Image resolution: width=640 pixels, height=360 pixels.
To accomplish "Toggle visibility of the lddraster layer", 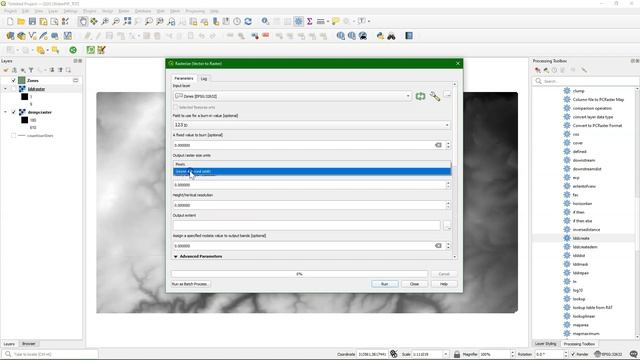I will click(13, 89).
